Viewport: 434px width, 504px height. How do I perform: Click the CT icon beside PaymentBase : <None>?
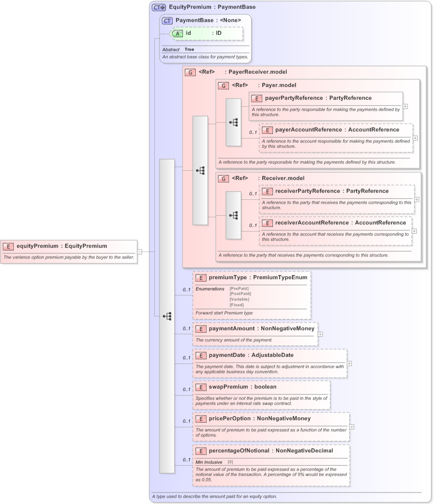167,20
